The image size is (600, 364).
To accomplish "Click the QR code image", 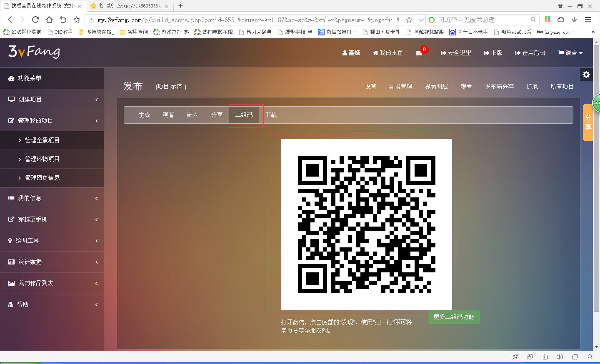I will point(367,224).
